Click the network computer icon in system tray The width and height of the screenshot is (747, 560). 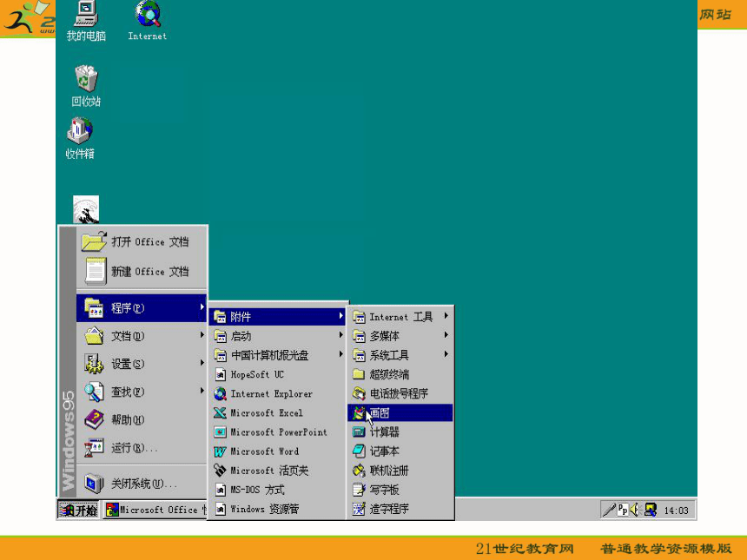point(651,510)
